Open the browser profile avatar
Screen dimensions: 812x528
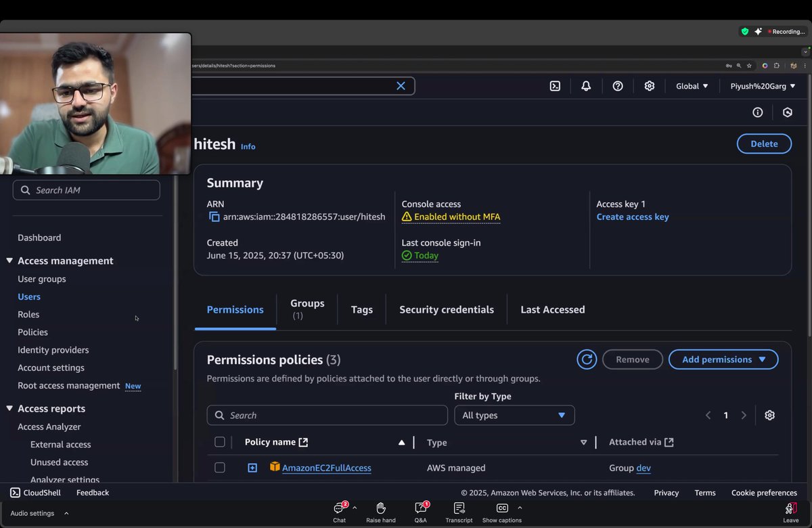click(794, 66)
